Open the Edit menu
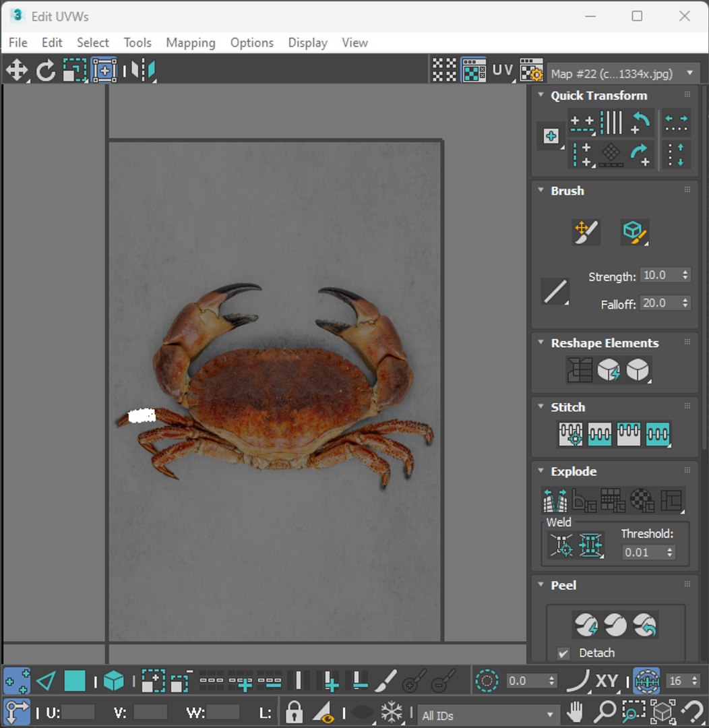709x728 pixels. click(52, 42)
